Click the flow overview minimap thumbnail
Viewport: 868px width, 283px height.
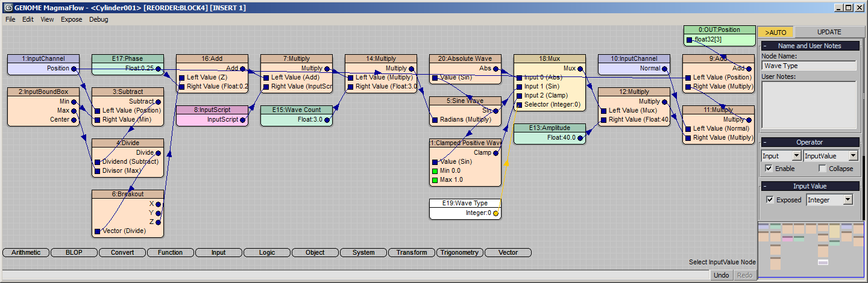click(x=811, y=250)
